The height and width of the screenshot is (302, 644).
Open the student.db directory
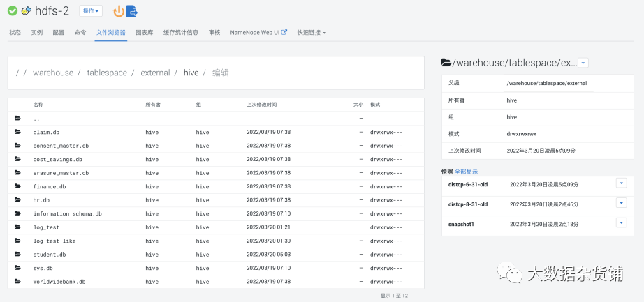(50, 255)
